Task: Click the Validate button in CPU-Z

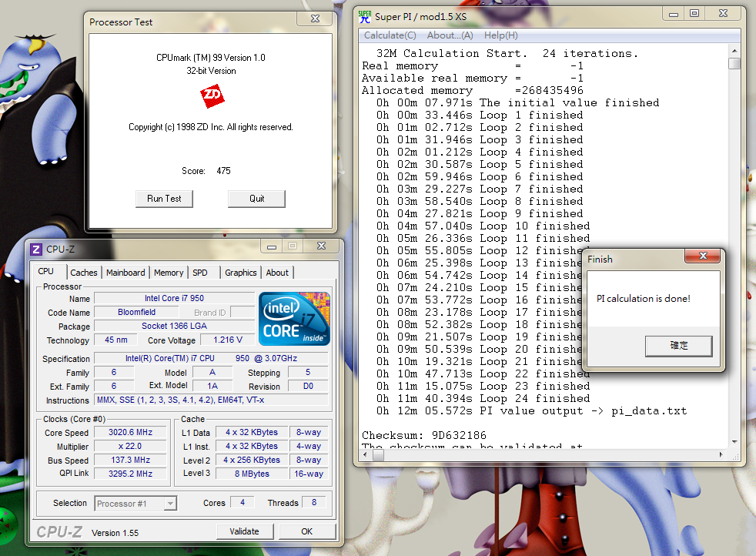Action: pyautogui.click(x=245, y=531)
